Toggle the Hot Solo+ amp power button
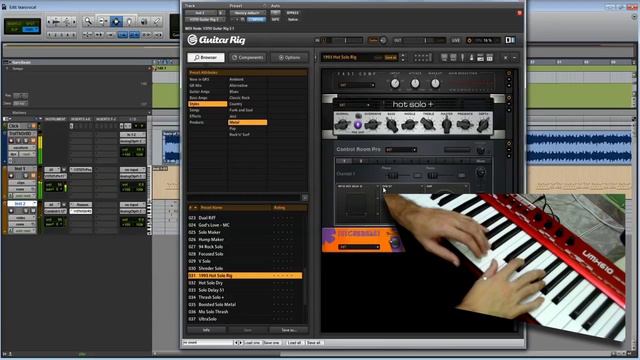Screen dimensions: 640x360 point(509,98)
